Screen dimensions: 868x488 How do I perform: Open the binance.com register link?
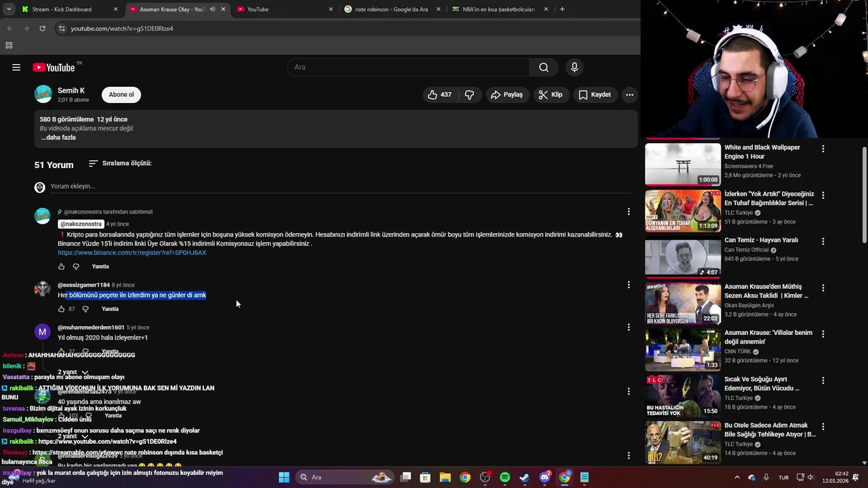pos(132,253)
